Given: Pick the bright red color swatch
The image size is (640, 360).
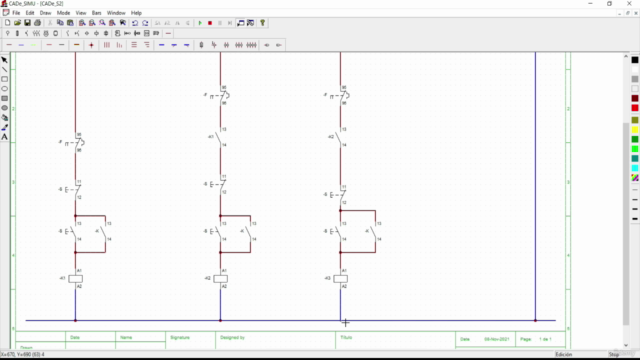Looking at the screenshot, I should 635,108.
